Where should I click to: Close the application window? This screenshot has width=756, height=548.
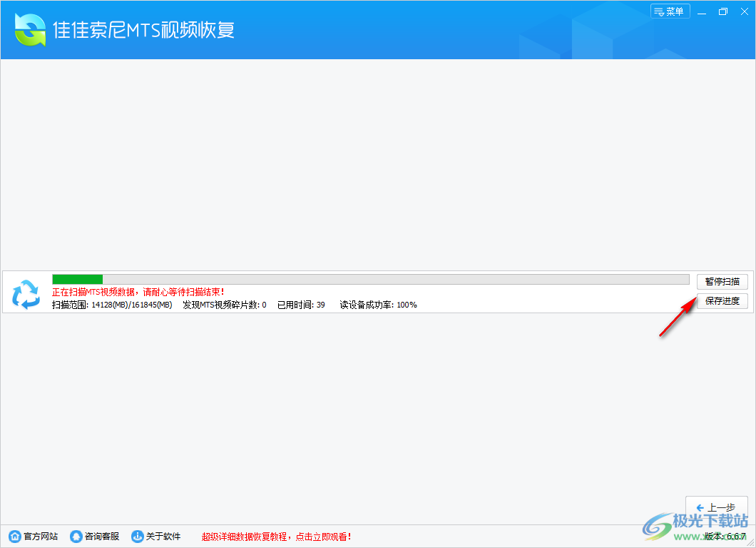click(x=745, y=11)
